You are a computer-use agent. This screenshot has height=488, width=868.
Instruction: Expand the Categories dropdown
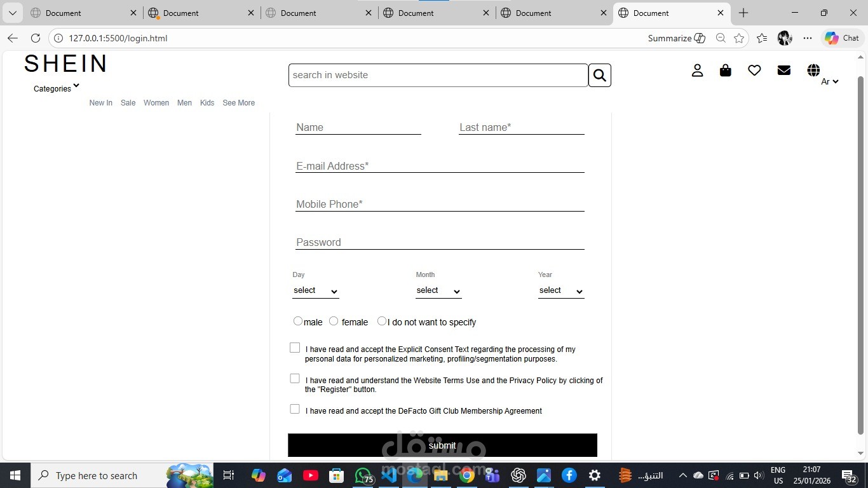pyautogui.click(x=57, y=88)
